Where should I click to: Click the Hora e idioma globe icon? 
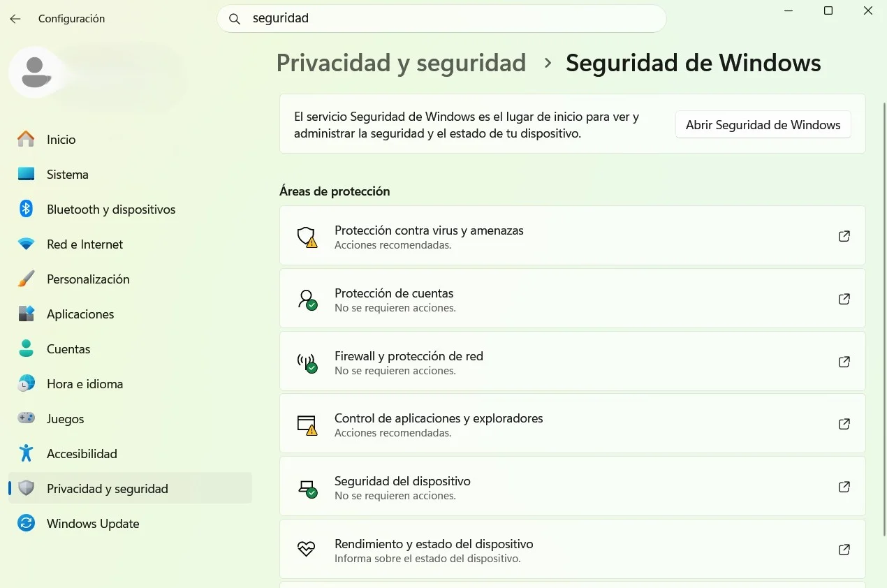click(x=26, y=383)
